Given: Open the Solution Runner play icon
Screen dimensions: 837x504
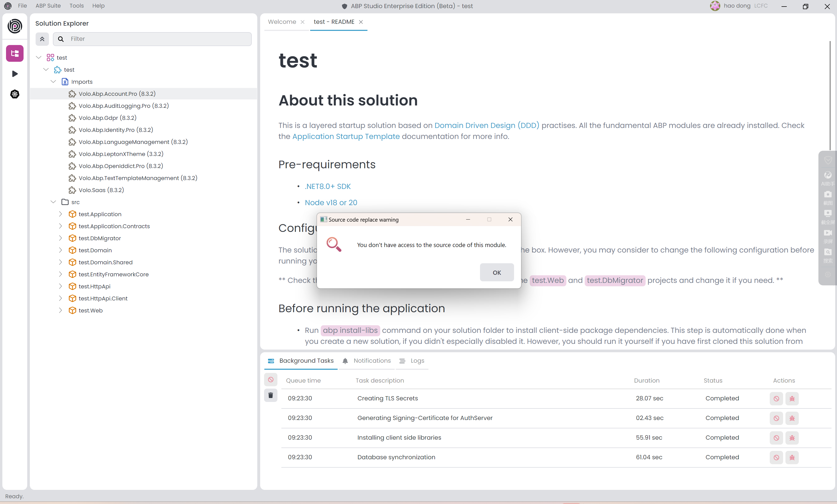Looking at the screenshot, I should 15,74.
